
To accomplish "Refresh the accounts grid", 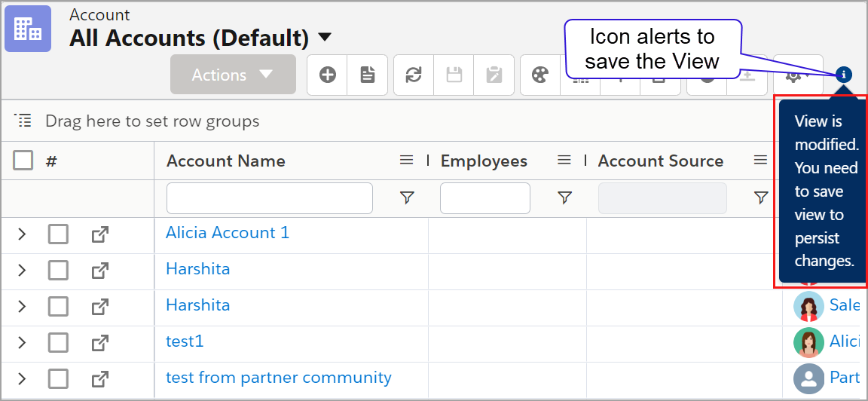I will click(x=414, y=75).
